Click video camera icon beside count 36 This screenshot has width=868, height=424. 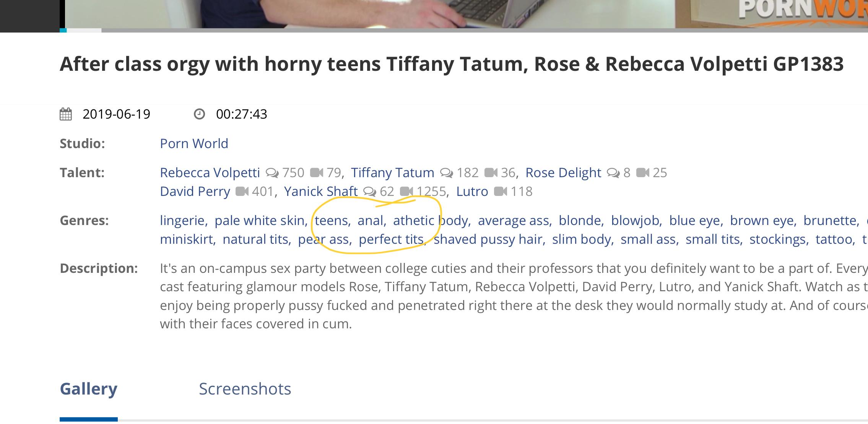click(x=491, y=173)
